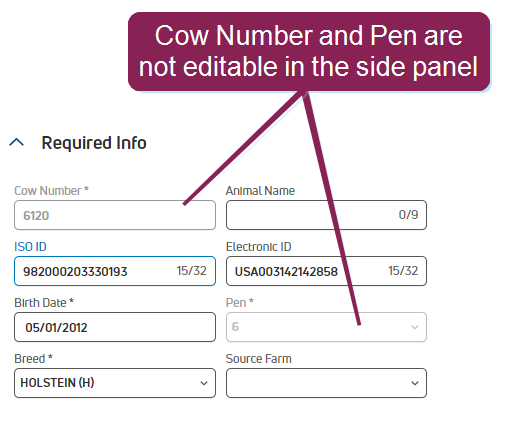Click the disabled Cow Number field 6120
Image resolution: width=506 pixels, height=425 pixels.
pyautogui.click(x=115, y=215)
